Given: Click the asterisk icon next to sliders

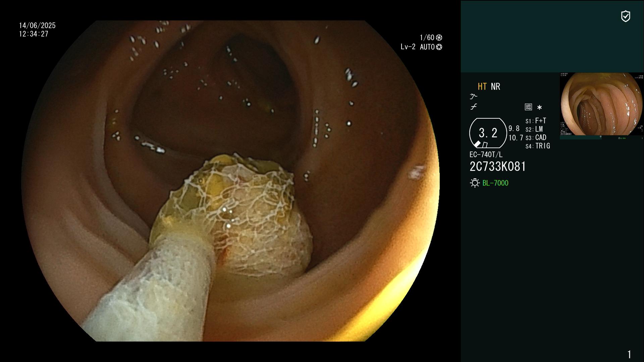Looking at the screenshot, I should pyautogui.click(x=539, y=108).
